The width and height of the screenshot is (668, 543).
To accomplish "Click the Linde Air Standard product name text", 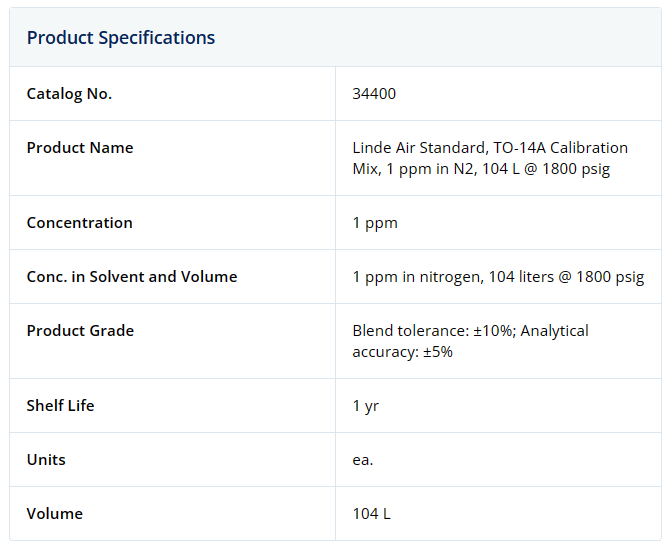I will pos(490,158).
